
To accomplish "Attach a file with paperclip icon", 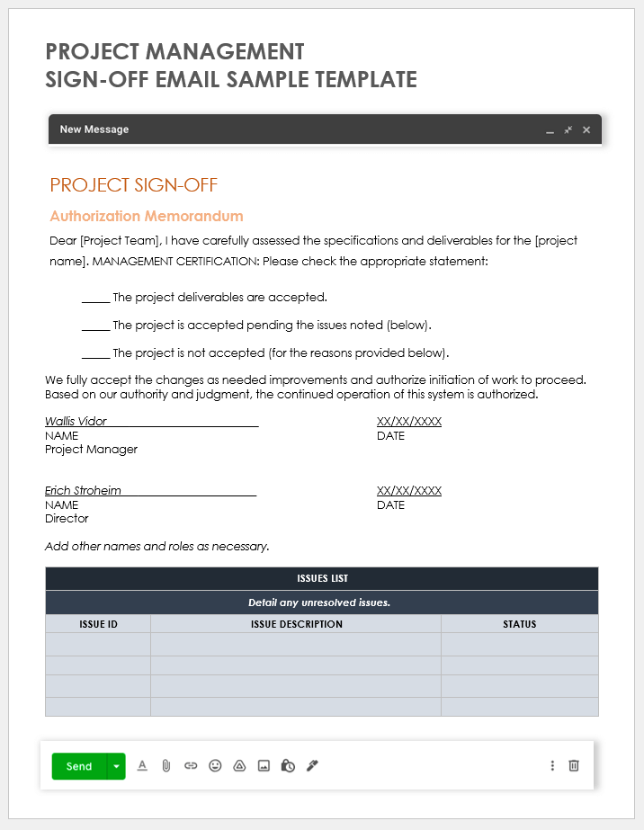I will (166, 766).
